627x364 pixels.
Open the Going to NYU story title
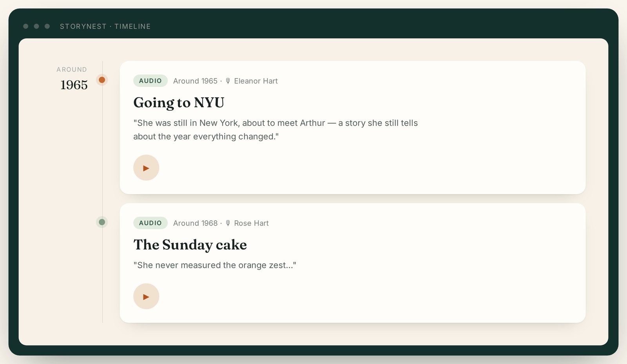coord(179,103)
